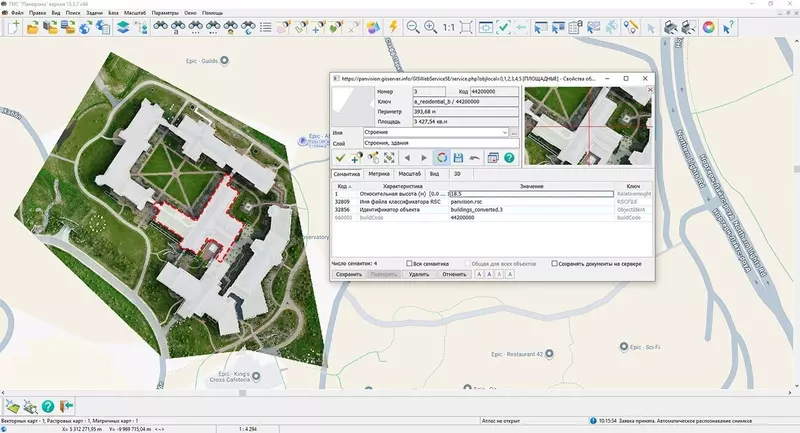
Task: Click the colored geometric shapes icon
Action: 373,27
